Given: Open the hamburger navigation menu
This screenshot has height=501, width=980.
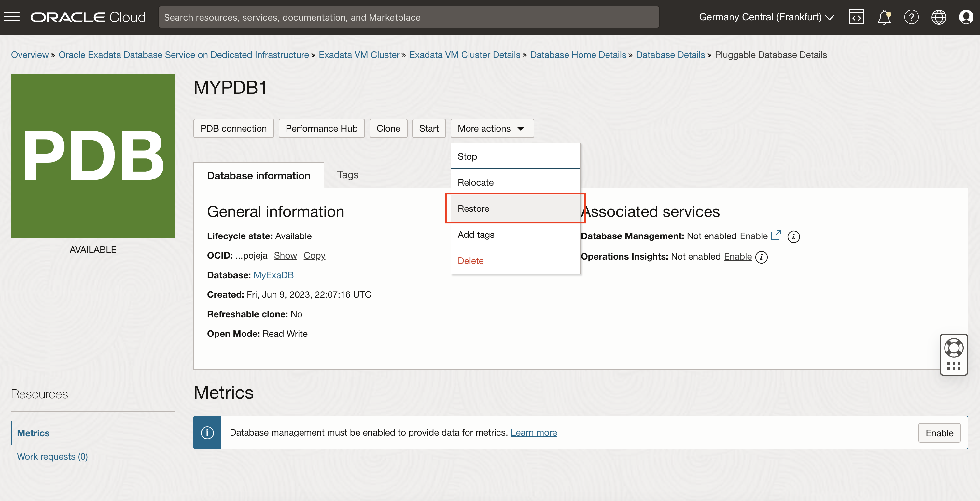Looking at the screenshot, I should [12, 17].
